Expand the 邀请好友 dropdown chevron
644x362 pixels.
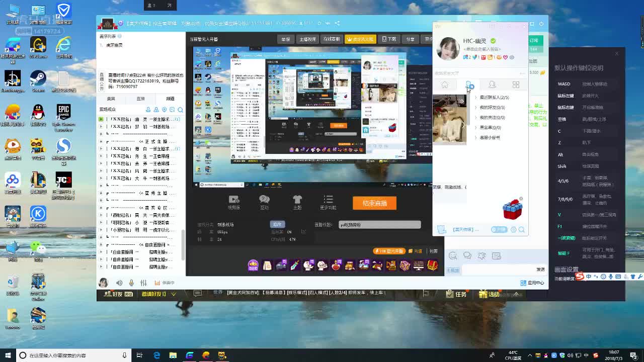coord(174,294)
